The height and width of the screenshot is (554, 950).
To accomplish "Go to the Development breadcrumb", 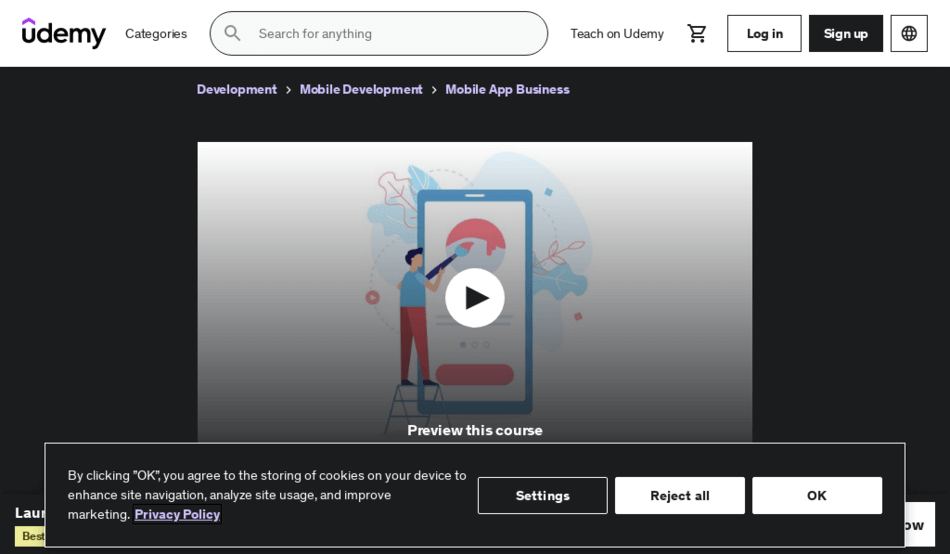I will pyautogui.click(x=237, y=89).
